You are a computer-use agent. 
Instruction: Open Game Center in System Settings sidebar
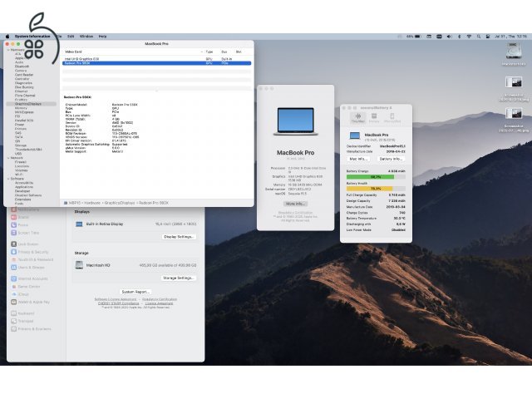26,287
